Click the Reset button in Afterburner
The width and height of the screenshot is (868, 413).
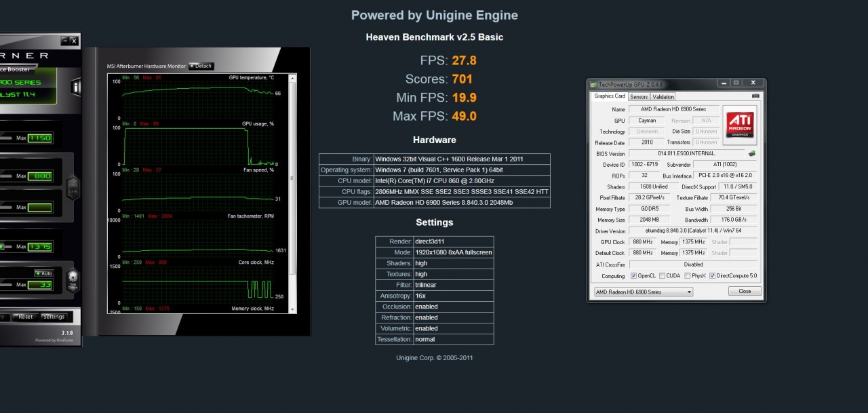click(25, 317)
